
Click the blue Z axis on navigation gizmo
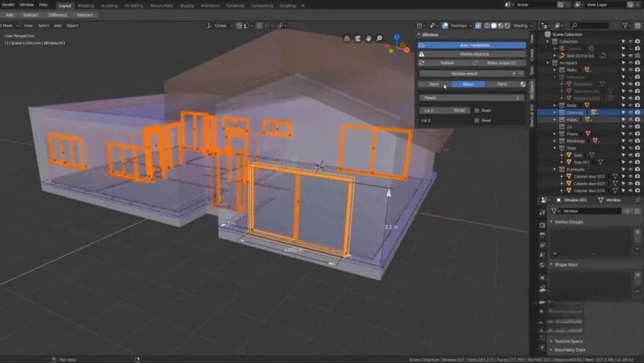click(x=397, y=37)
